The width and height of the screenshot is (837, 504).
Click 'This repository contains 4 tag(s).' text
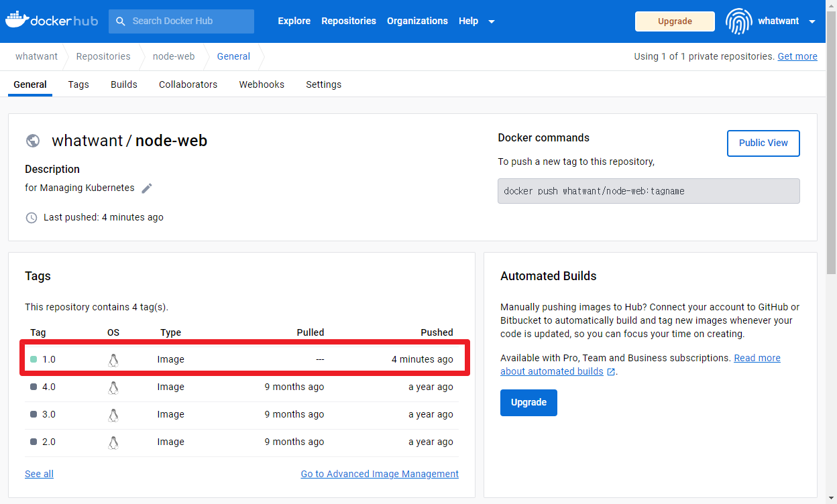pyautogui.click(x=97, y=307)
